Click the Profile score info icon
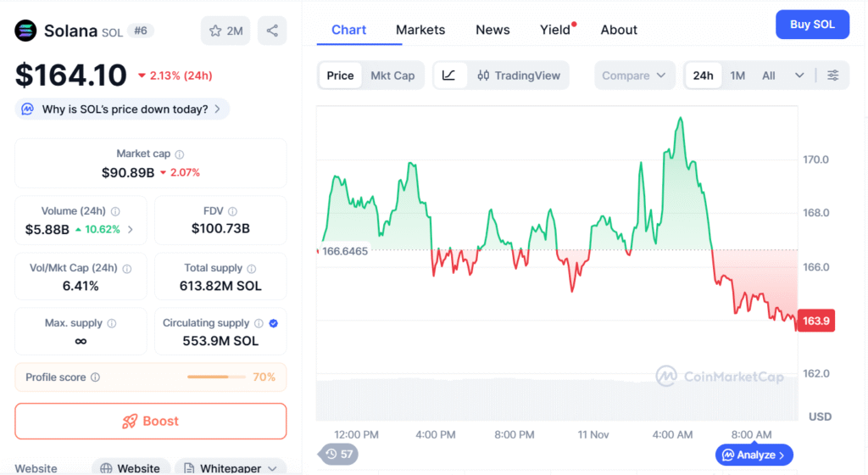Viewport: 868px width, 475px height. click(95, 377)
